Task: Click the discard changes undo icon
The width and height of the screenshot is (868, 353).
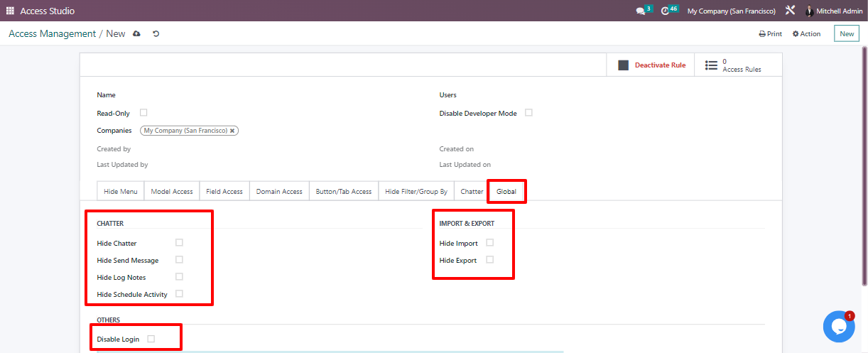Action: [156, 34]
